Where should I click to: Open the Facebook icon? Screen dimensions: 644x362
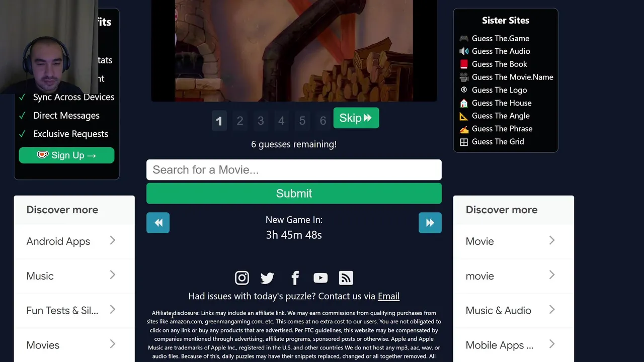pyautogui.click(x=295, y=278)
